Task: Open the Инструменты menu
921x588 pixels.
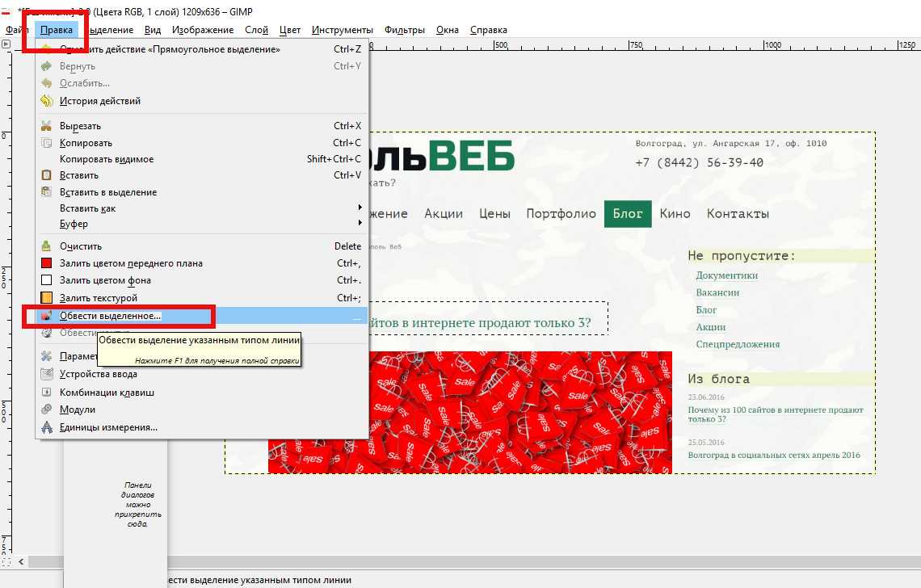Action: 342,30
